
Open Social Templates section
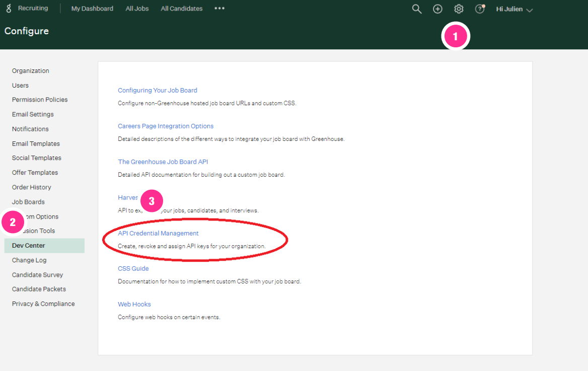[36, 158]
